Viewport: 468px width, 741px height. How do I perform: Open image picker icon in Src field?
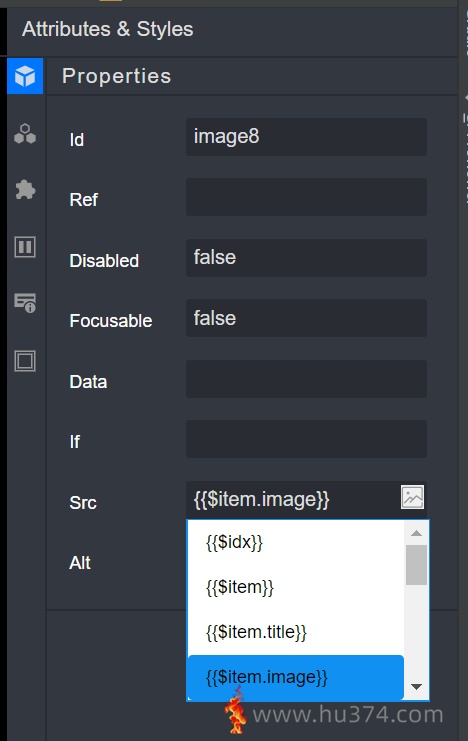(412, 497)
